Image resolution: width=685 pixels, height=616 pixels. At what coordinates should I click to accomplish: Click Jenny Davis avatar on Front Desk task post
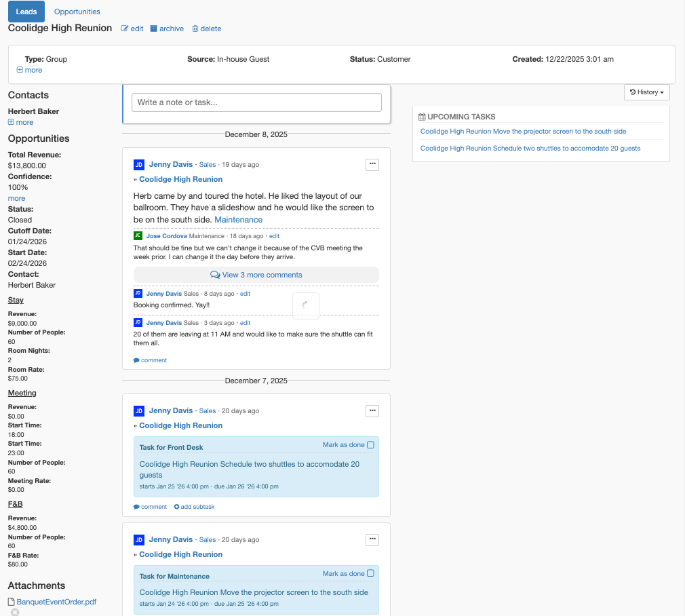click(139, 411)
